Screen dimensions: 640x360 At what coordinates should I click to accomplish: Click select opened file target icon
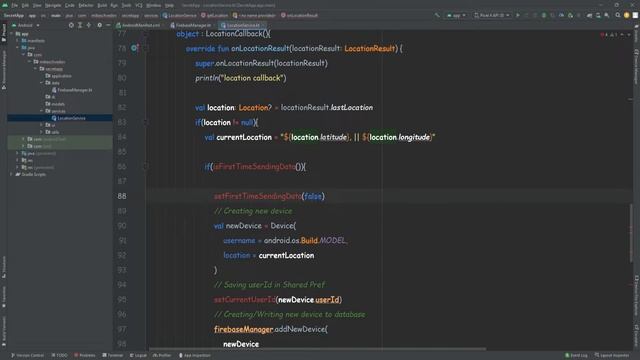coord(71,25)
